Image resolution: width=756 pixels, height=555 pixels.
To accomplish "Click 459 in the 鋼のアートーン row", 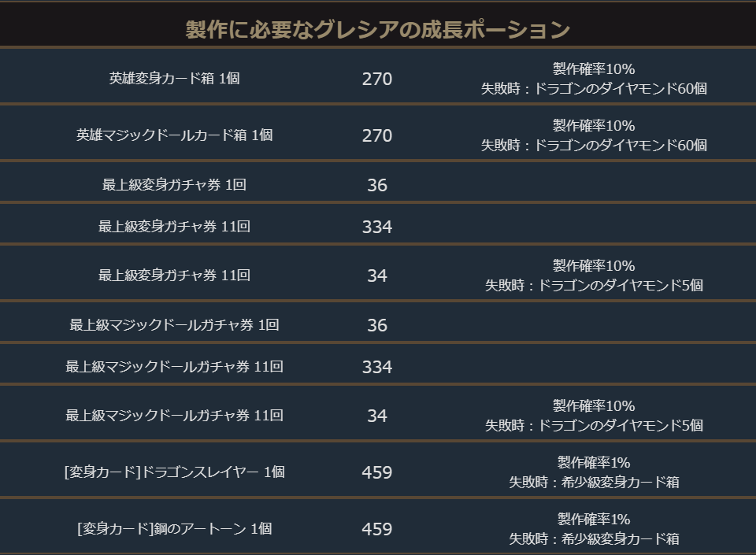I will pos(377,529).
